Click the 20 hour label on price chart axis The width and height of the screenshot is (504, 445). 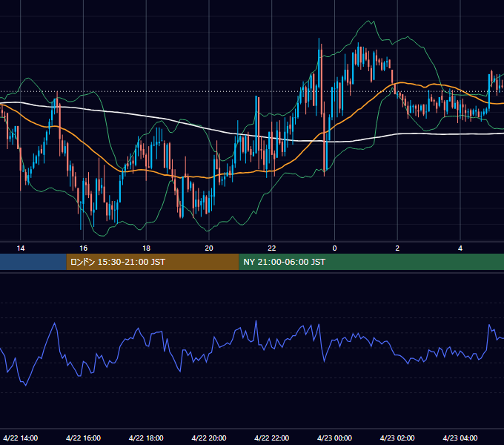[x=209, y=248]
